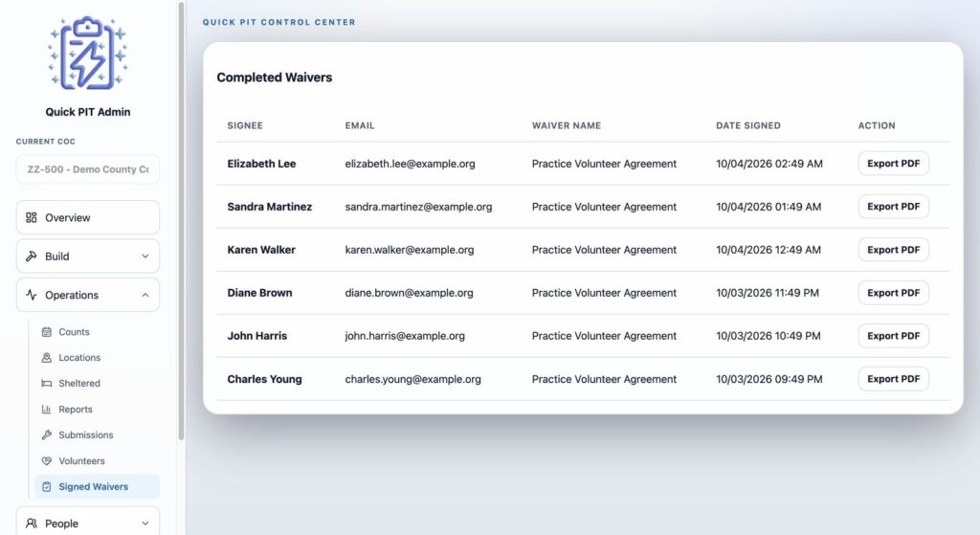Click the date 10/03/2026 11:49 PM
980x535 pixels.
[768, 293]
